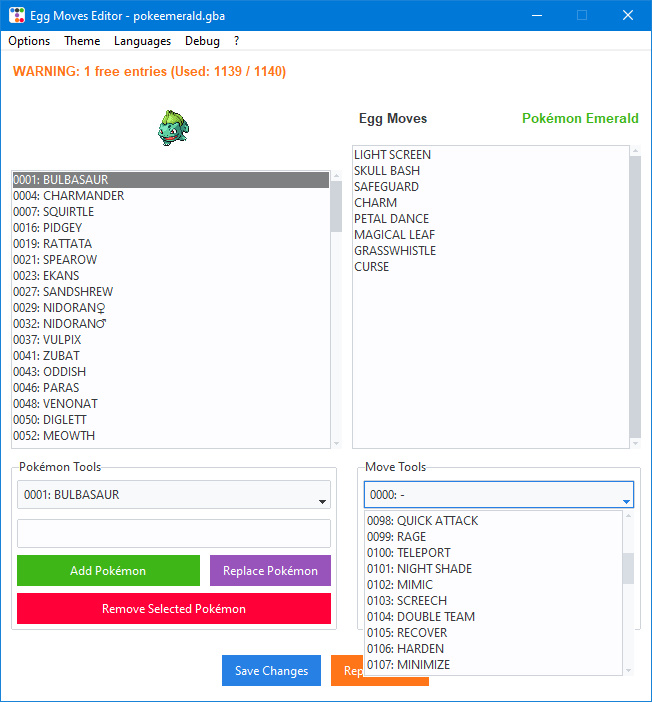Click the empty text field in Pokémon Tools
This screenshot has height=702, width=652.
[174, 533]
